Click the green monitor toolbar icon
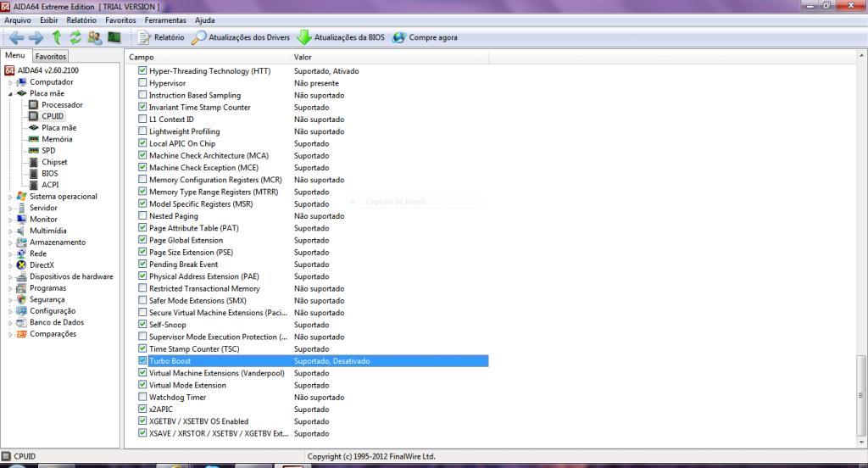Viewport: 868px width, 468px height. point(114,37)
